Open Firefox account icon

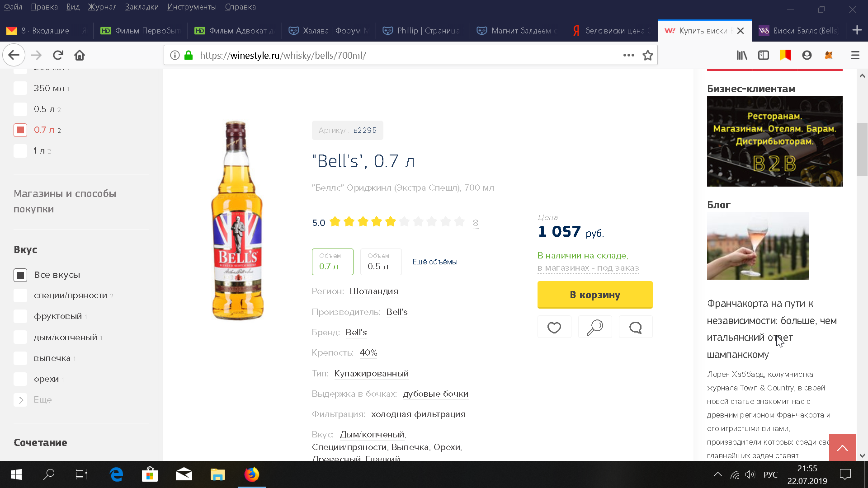pyautogui.click(x=807, y=55)
